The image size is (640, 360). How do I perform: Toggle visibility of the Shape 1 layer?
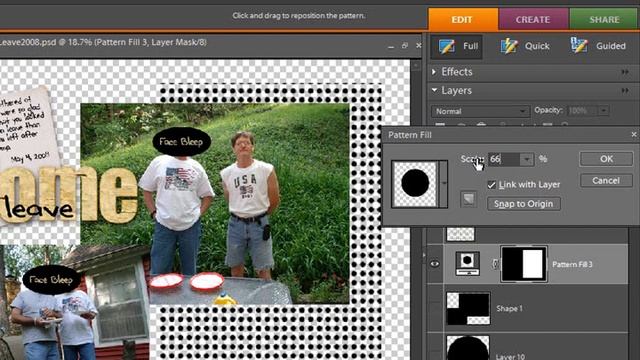click(x=435, y=309)
